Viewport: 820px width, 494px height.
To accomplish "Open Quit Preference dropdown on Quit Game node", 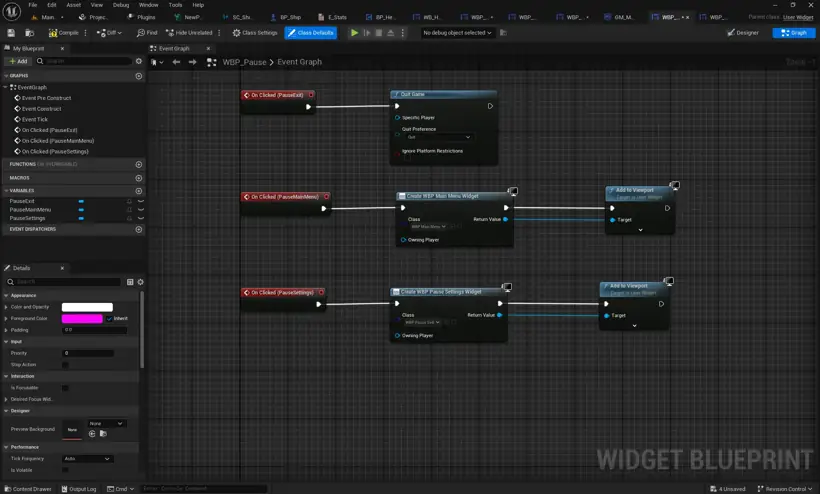I will (x=438, y=137).
